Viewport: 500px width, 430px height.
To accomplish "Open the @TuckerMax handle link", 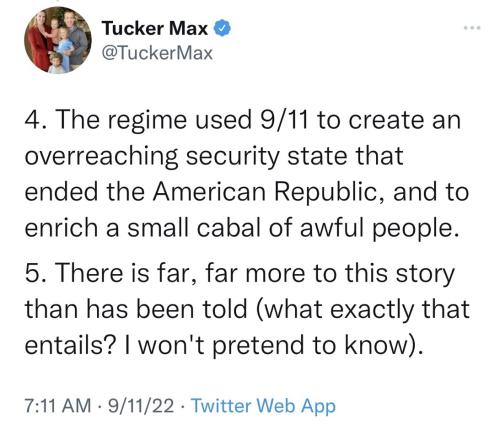I will coord(157,53).
